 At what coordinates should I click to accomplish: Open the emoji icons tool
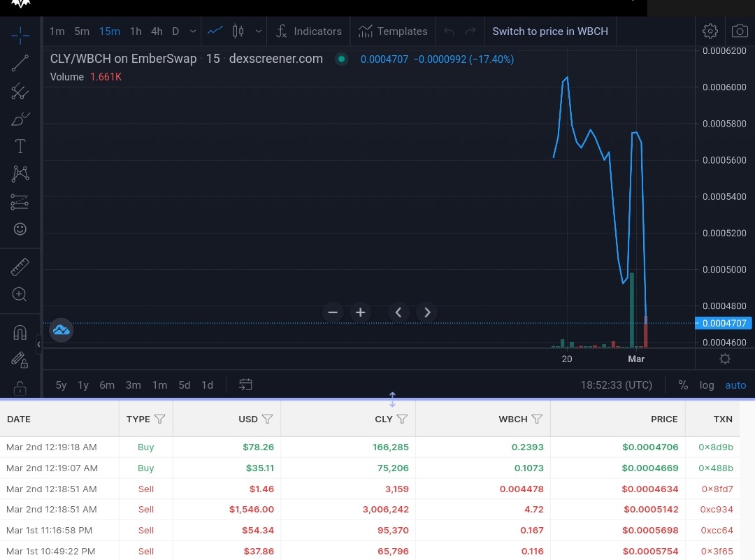click(20, 229)
